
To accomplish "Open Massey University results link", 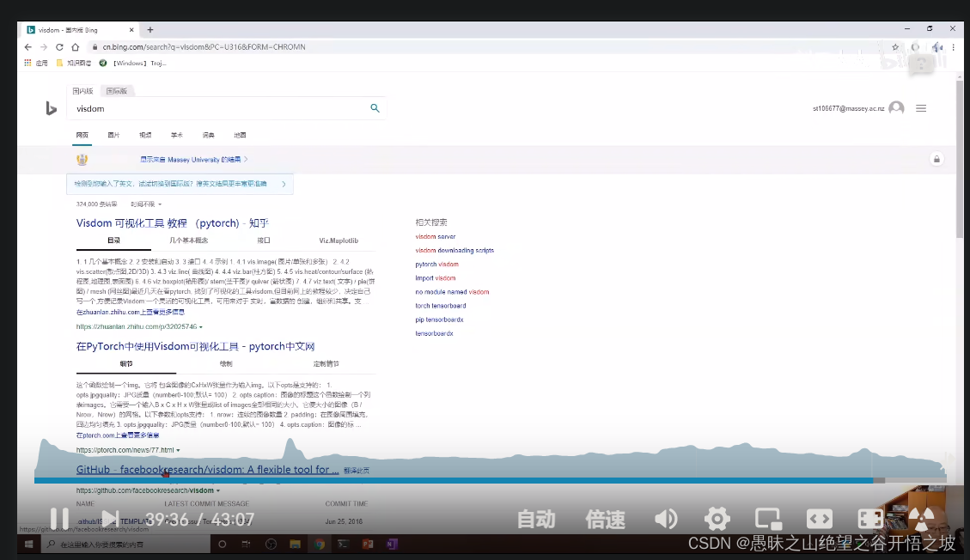I will (193, 160).
